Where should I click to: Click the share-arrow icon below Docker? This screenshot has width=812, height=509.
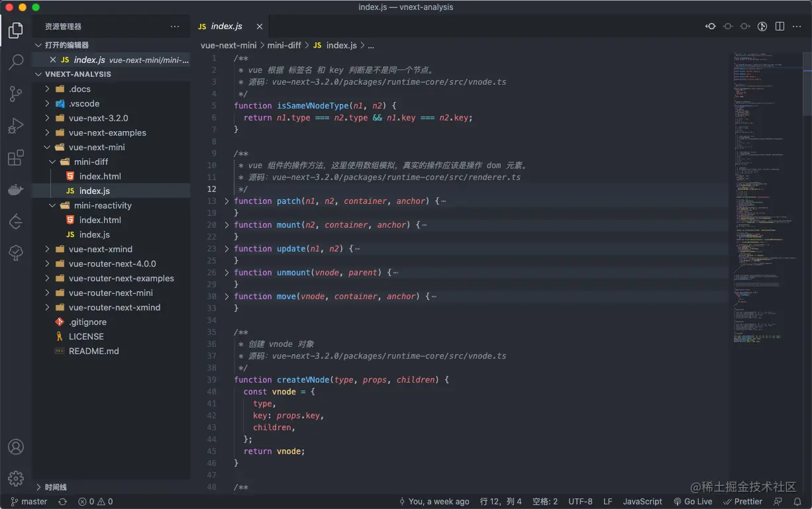point(16,222)
